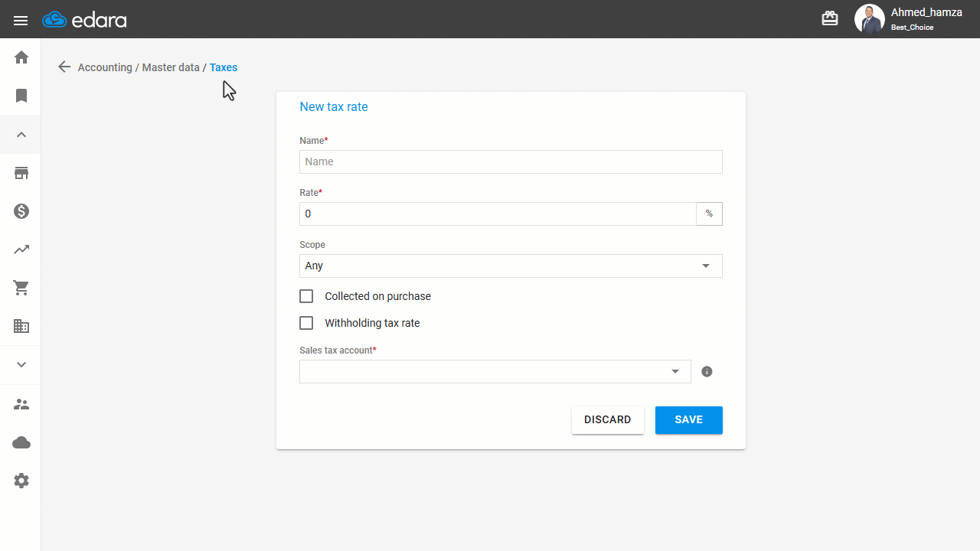Open the hamburger navigation menu
The height and width of the screenshot is (551, 980).
[21, 20]
